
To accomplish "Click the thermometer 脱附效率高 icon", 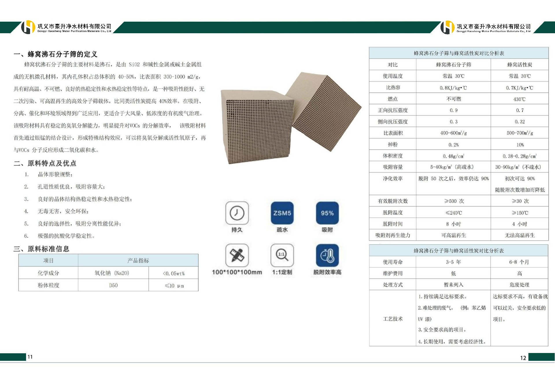I will click(x=327, y=255).
